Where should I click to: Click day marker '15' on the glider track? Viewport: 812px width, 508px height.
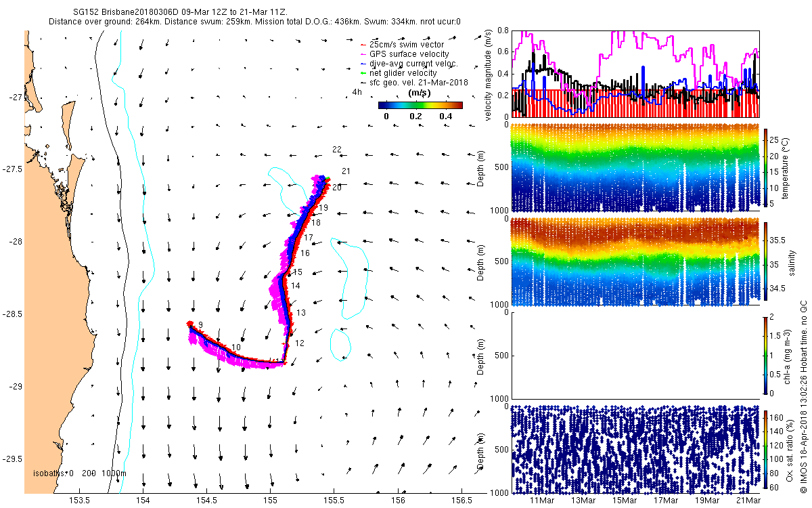(298, 272)
